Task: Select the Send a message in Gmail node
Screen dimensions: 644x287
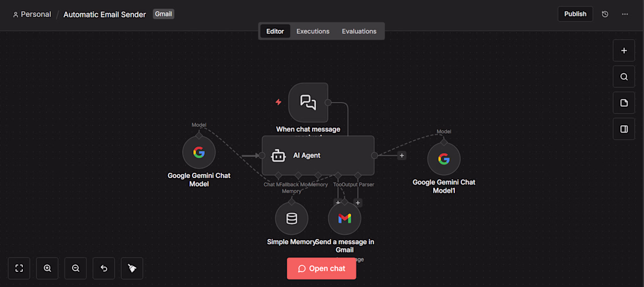Action: click(345, 218)
